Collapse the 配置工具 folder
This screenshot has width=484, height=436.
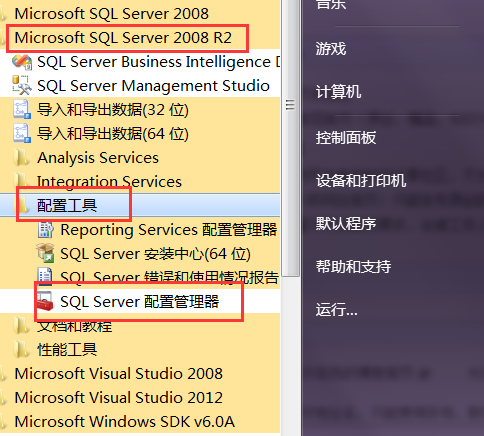click(67, 205)
